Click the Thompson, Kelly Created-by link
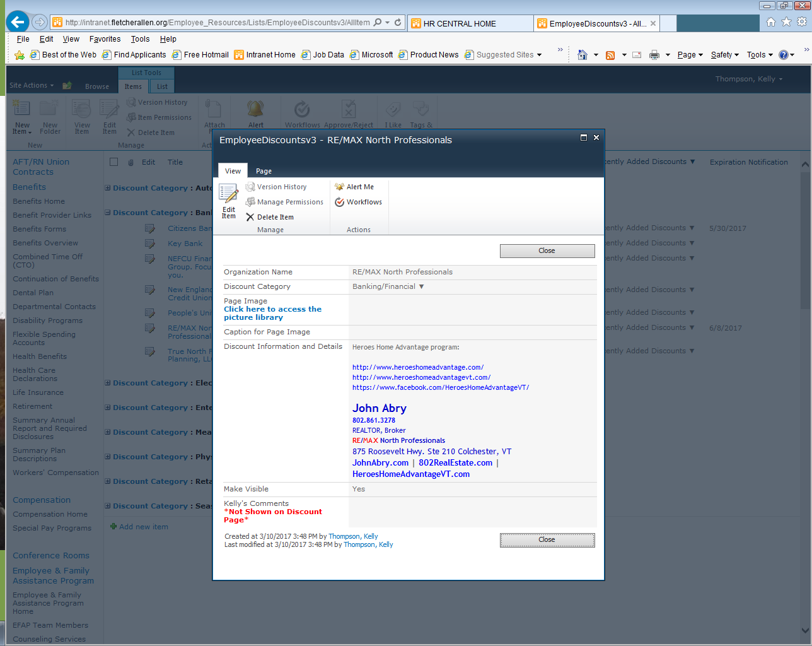The image size is (812, 646). pos(353,536)
